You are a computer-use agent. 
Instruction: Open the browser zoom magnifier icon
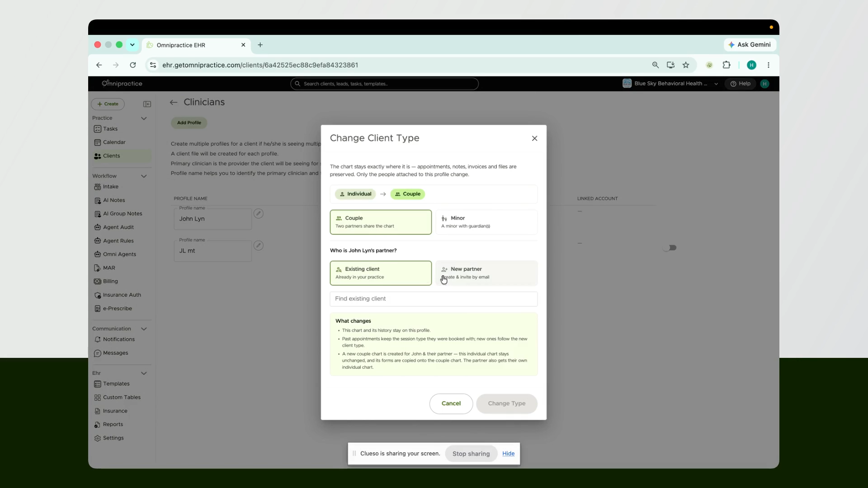(655, 65)
